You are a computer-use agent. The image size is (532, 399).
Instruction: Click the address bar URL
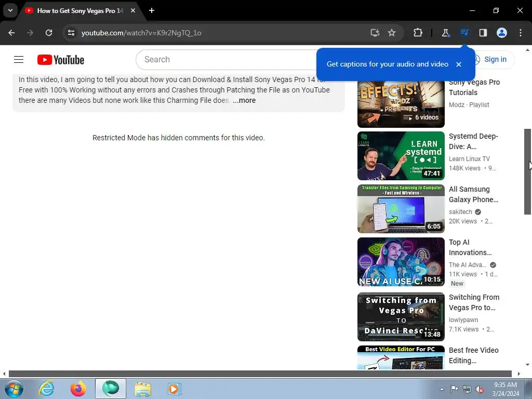[141, 33]
